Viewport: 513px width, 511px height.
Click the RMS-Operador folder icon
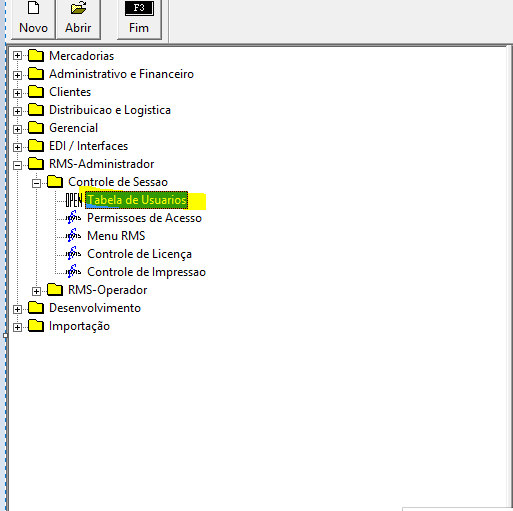click(x=55, y=289)
